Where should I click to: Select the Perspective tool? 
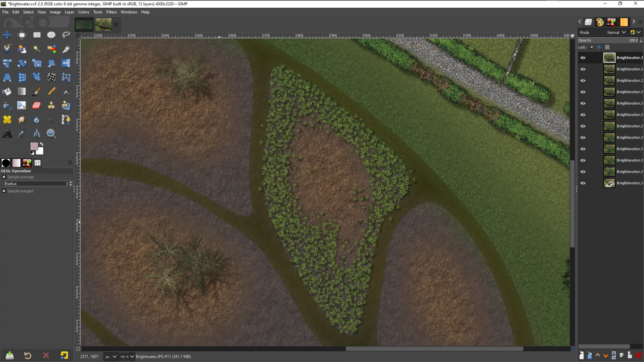pos(7,77)
